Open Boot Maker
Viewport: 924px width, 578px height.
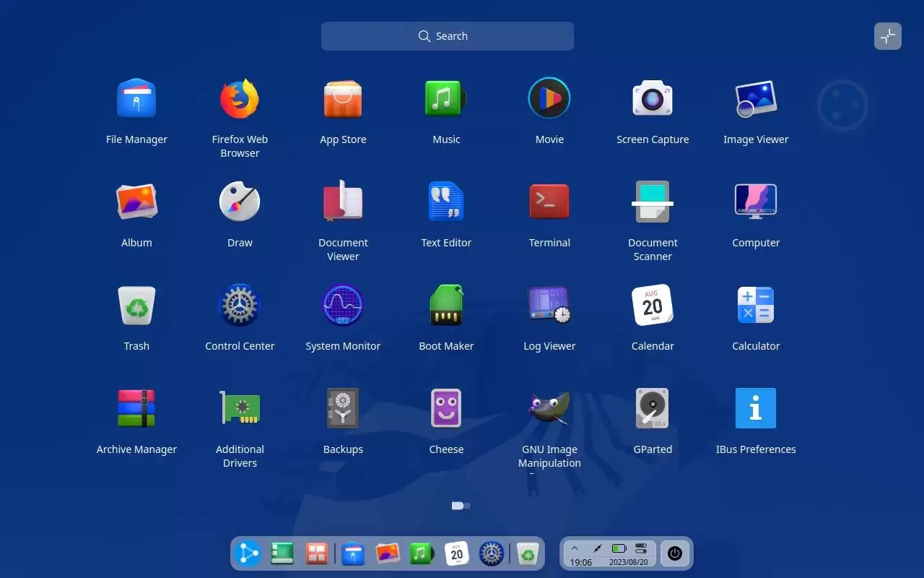click(446, 304)
